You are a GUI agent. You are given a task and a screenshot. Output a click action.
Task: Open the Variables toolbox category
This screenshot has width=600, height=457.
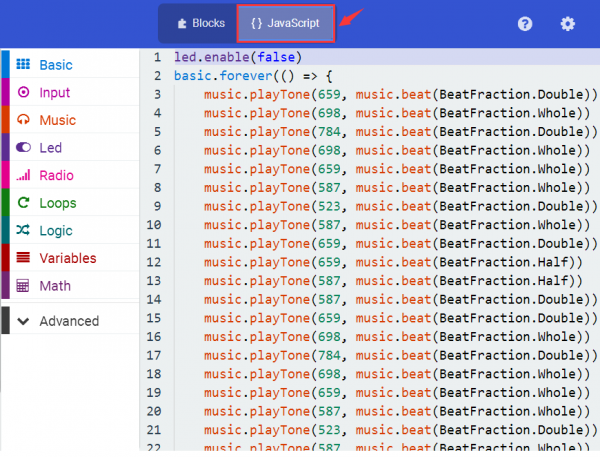(x=68, y=258)
